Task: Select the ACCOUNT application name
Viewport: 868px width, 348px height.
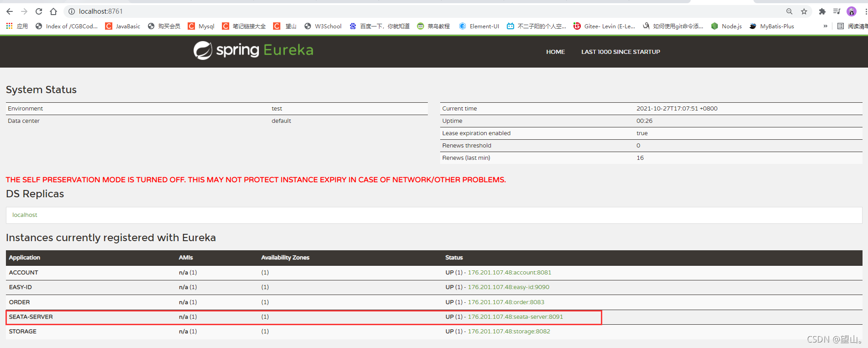Action: tap(24, 273)
